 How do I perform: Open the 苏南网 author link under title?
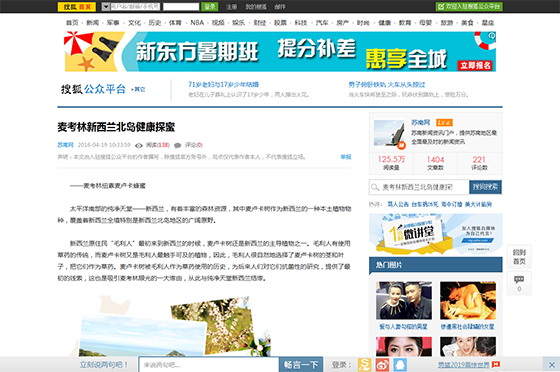coord(65,145)
